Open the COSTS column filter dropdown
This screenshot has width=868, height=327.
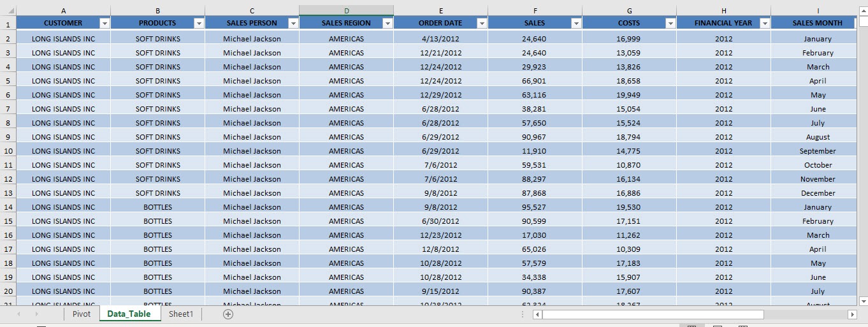point(670,23)
